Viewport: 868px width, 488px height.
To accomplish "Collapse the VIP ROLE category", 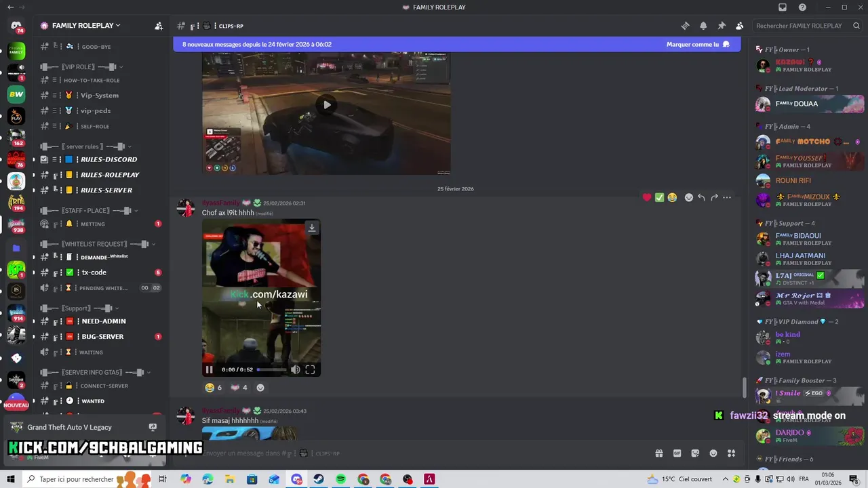I will [x=81, y=67].
